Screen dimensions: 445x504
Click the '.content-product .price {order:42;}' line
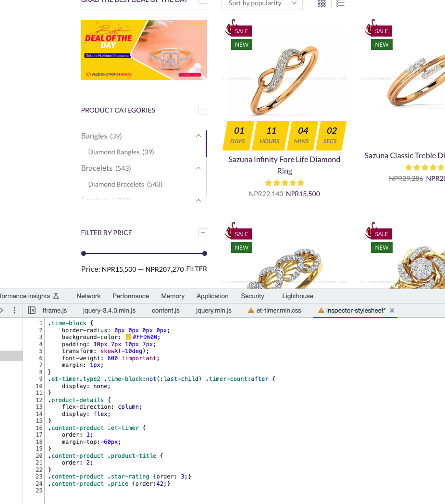109,484
